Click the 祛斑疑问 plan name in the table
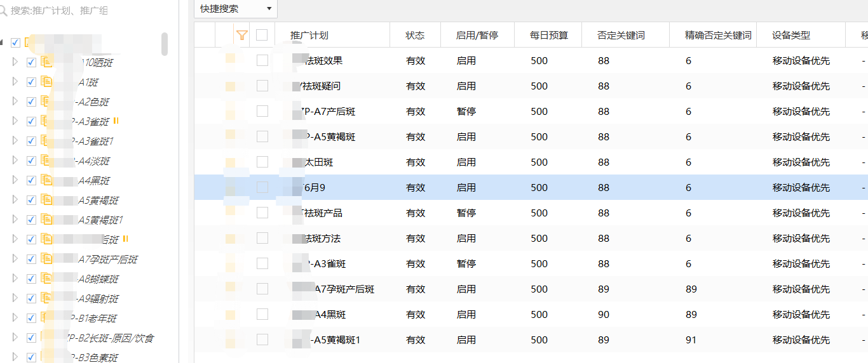This screenshot has width=868, height=363. (322, 86)
